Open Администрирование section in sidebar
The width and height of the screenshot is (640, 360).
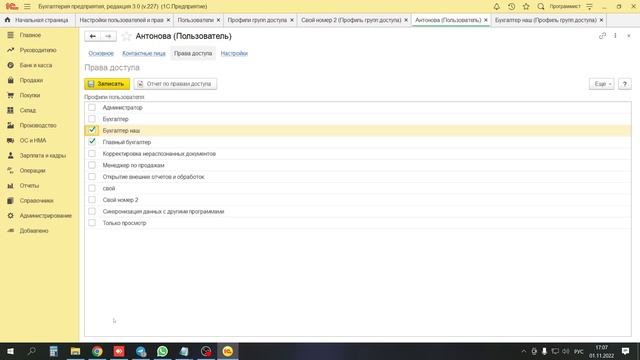[45, 216]
